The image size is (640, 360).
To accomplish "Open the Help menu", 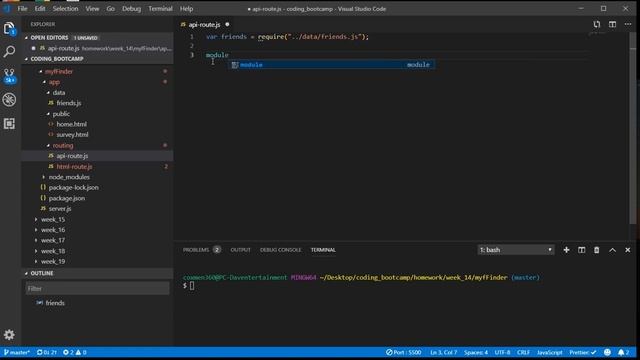I will pyautogui.click(x=187, y=9).
